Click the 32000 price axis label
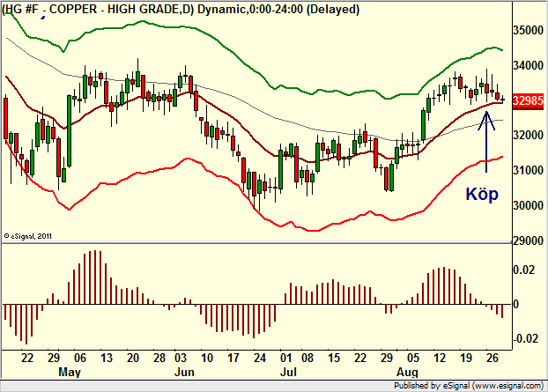 528,135
